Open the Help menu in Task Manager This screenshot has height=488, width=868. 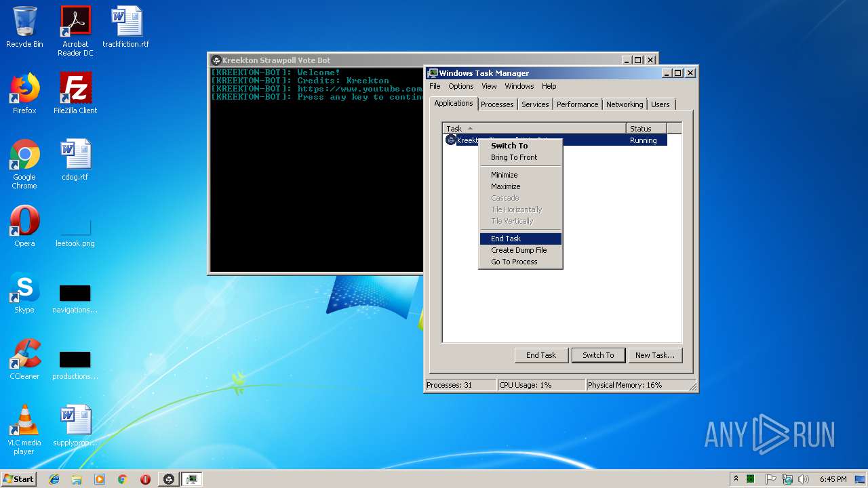tap(549, 86)
